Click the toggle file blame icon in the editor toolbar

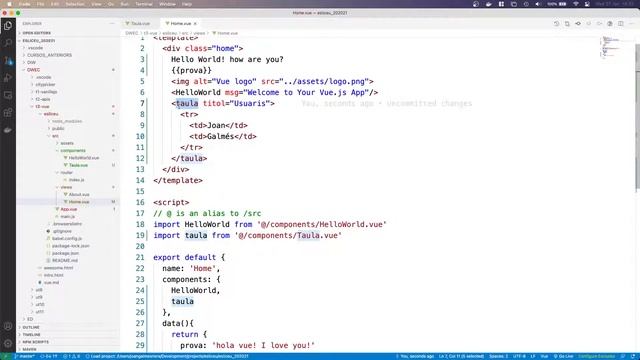click(578, 24)
